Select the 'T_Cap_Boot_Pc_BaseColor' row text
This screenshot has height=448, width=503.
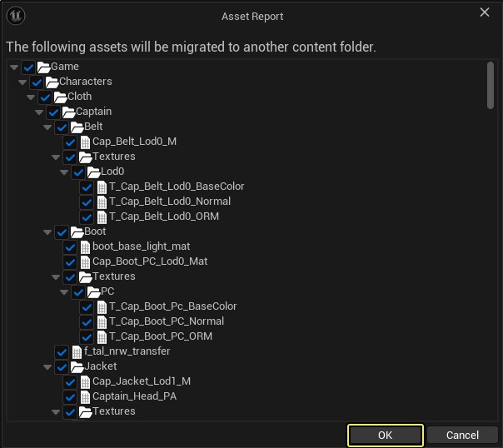pyautogui.click(x=173, y=306)
